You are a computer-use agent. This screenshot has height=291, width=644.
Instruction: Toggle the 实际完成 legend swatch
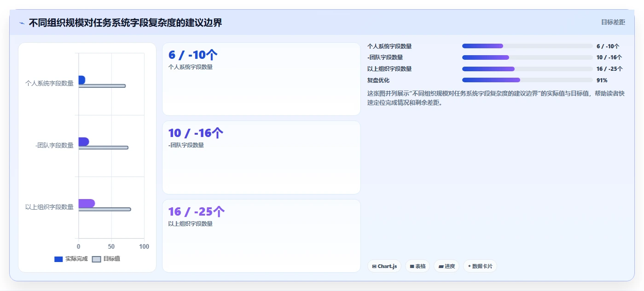tap(58, 259)
